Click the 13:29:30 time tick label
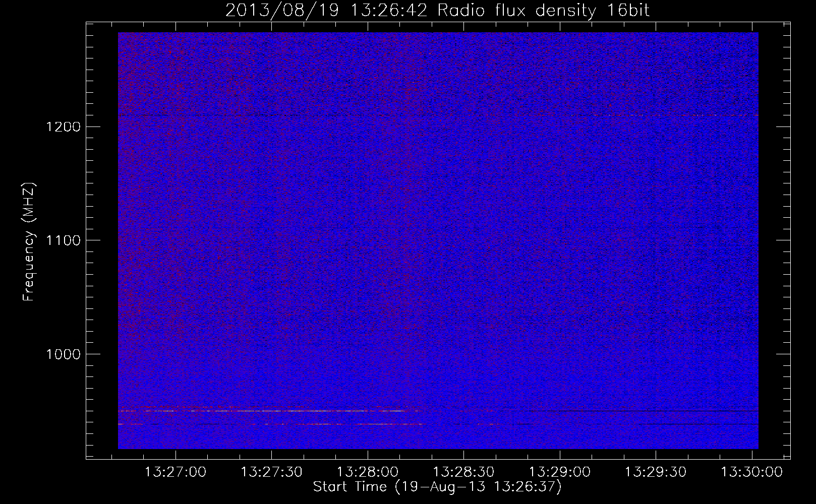816x504 pixels. 656,472
